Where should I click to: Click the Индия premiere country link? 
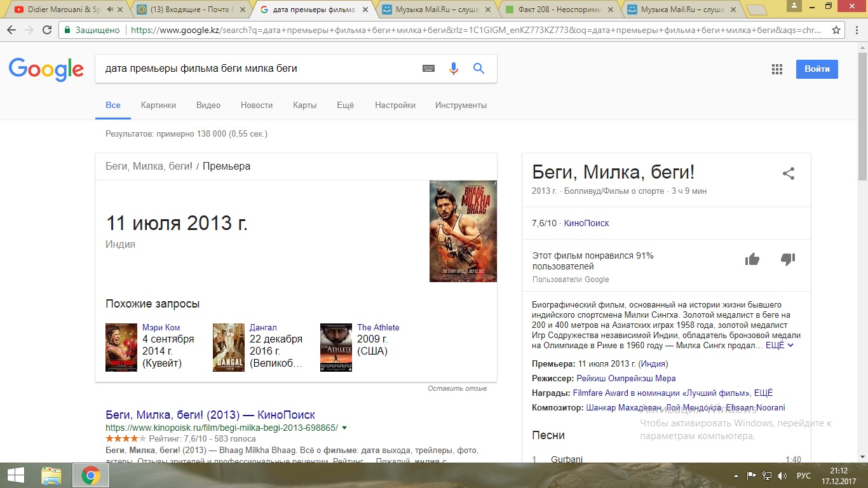653,363
